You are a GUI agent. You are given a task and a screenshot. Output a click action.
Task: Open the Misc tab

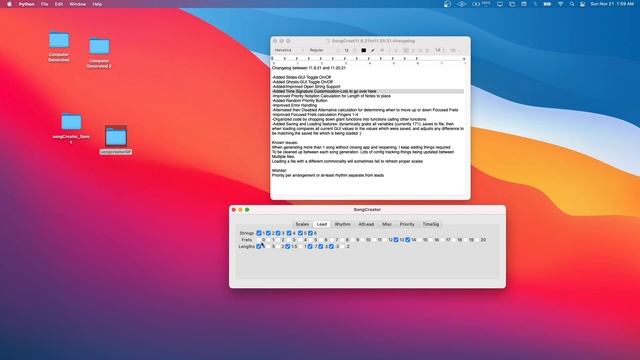387,224
